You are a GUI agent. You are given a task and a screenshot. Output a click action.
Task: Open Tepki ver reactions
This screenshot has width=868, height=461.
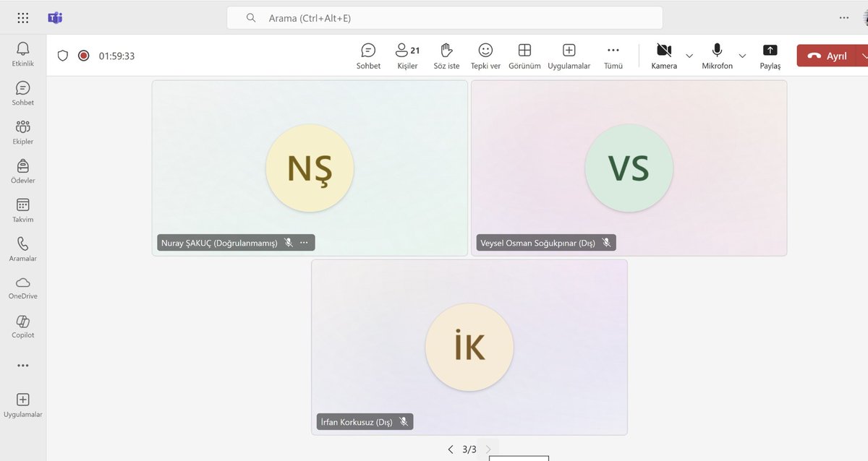(485, 56)
